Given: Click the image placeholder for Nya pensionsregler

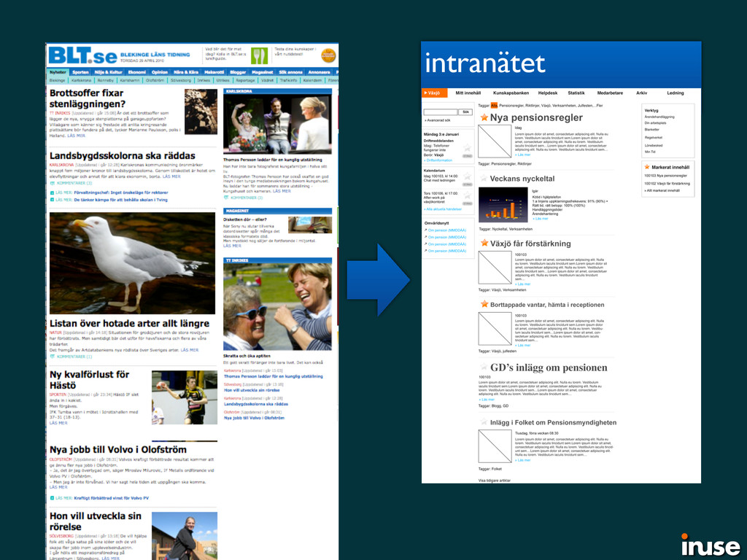Looking at the screenshot, I should point(495,141).
